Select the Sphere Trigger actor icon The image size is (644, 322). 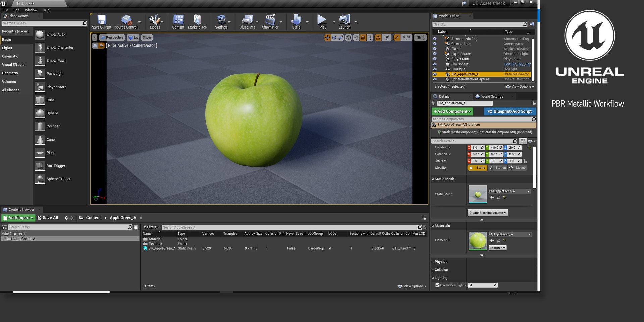(x=40, y=179)
